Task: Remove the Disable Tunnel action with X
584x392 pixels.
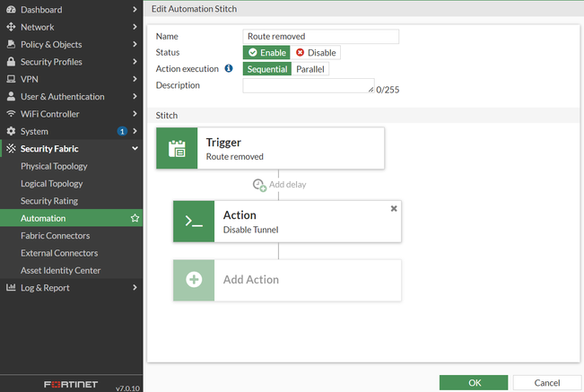Action: click(x=394, y=208)
